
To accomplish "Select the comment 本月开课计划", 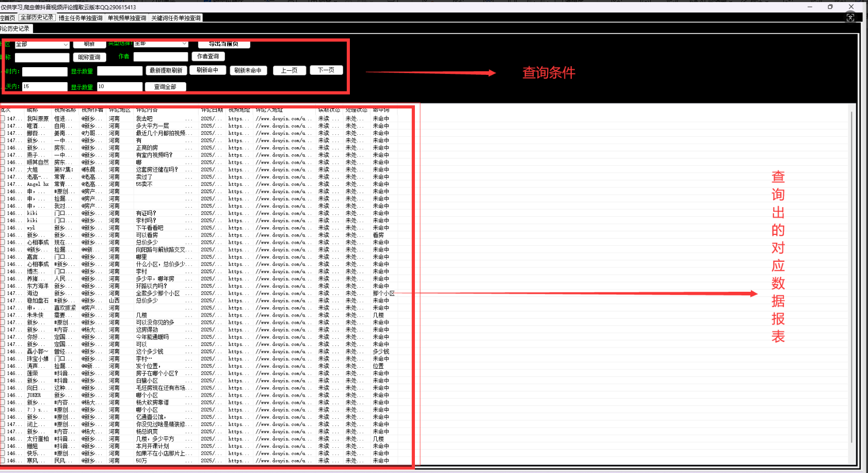I will [x=152, y=446].
